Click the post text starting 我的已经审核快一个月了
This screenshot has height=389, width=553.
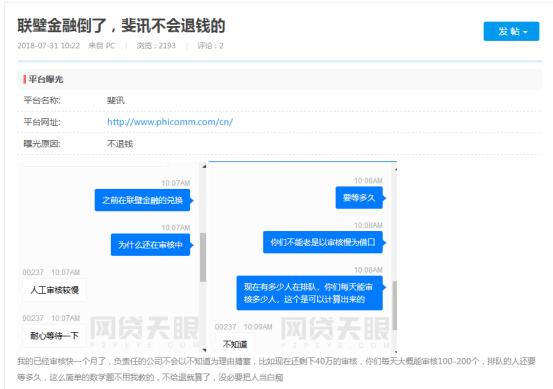point(276,369)
